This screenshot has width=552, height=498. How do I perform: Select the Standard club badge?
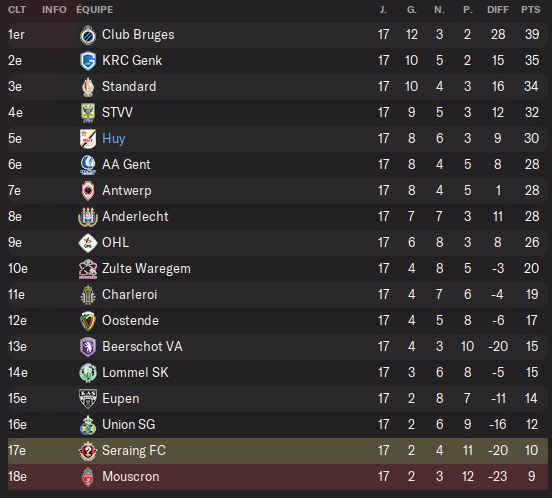[88, 87]
